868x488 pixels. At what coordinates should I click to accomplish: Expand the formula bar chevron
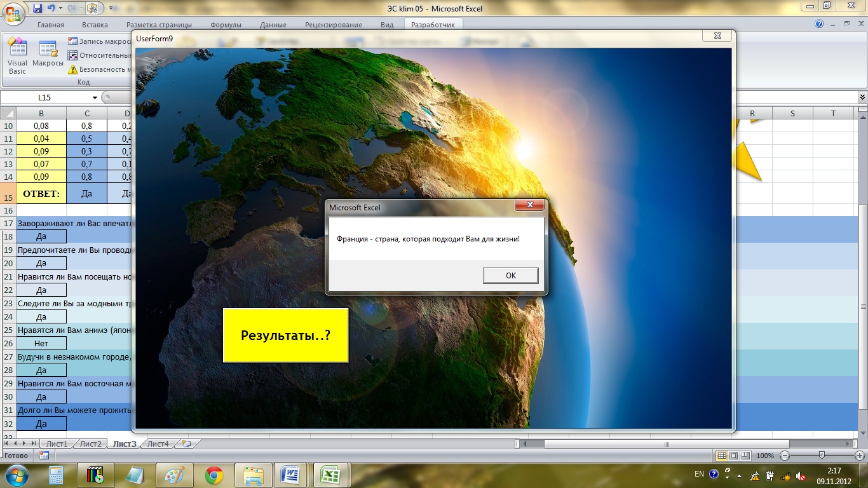pos(862,97)
